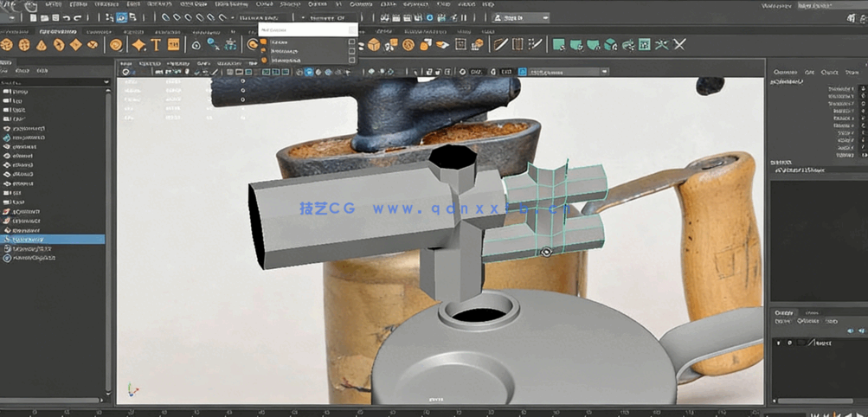Open the Type tool (T icon) on shelf
This screenshot has width=868, height=417.
(x=156, y=45)
